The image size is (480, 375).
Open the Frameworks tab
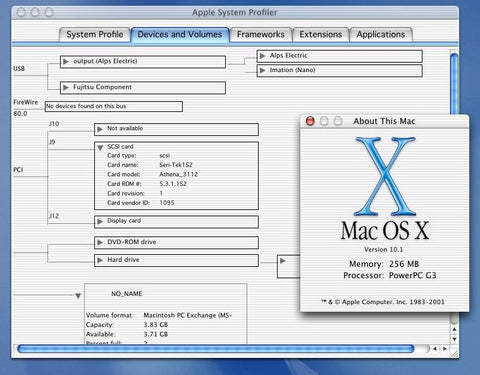pyautogui.click(x=261, y=34)
